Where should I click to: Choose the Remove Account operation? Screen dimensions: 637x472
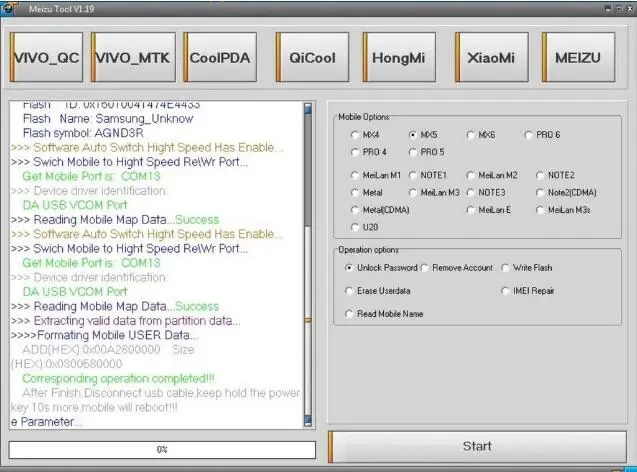(x=457, y=268)
